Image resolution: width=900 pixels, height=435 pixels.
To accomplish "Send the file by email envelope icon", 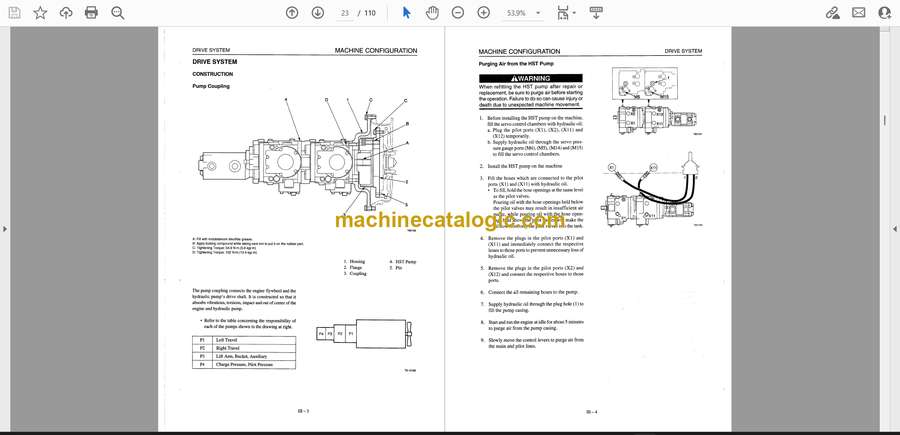I will coord(859,13).
